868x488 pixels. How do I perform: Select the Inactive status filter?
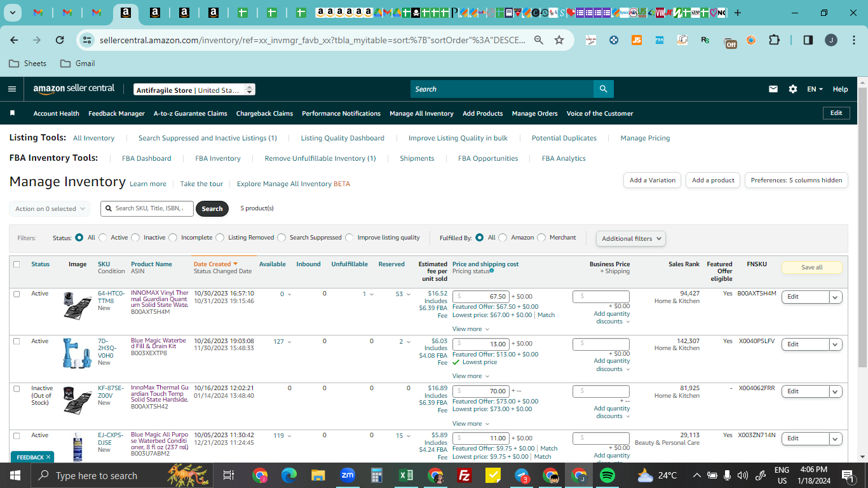(x=135, y=238)
